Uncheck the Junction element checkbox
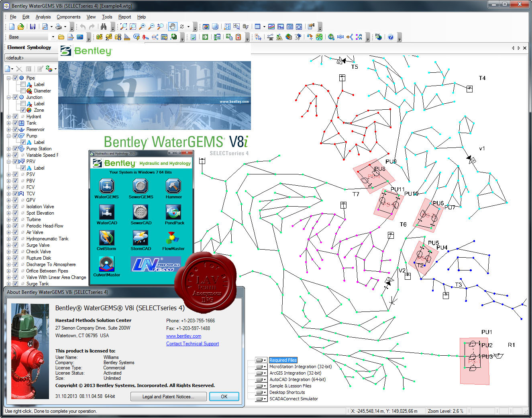 (x=15, y=97)
